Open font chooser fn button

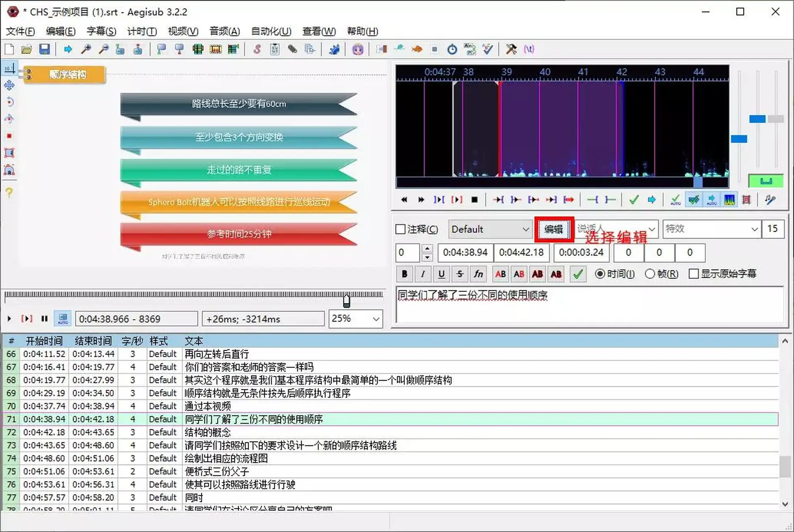coord(478,274)
